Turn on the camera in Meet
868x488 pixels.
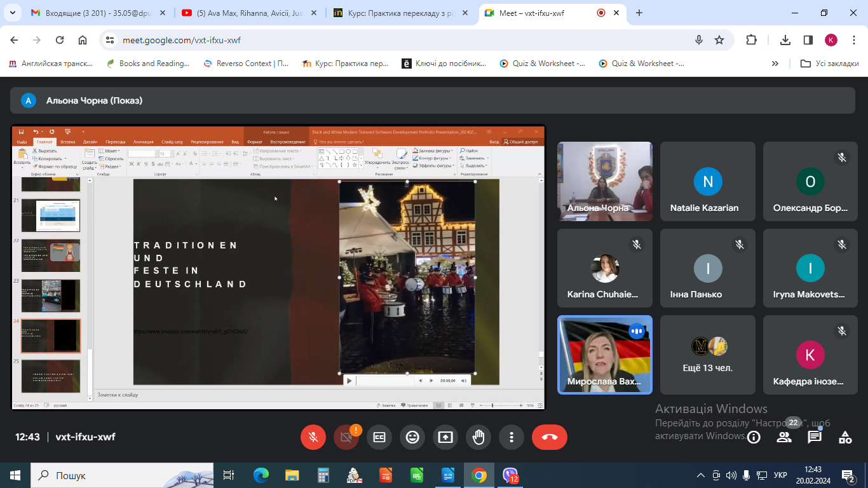(x=346, y=437)
